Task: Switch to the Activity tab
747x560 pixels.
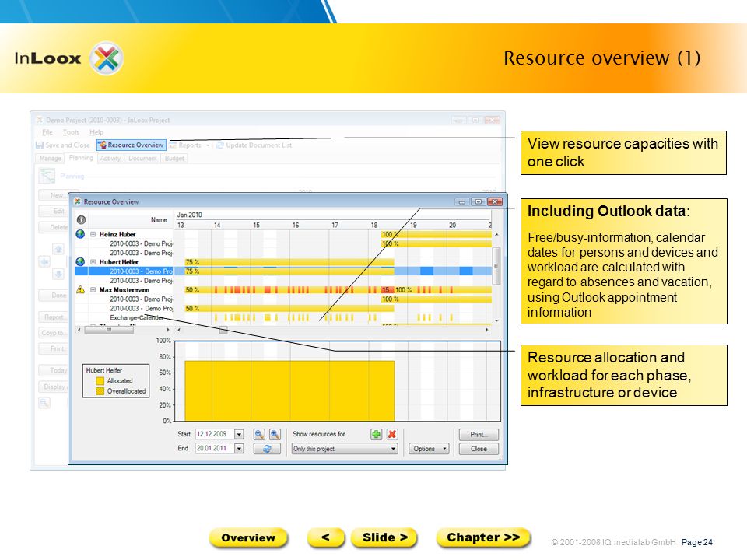Action: coord(110,158)
